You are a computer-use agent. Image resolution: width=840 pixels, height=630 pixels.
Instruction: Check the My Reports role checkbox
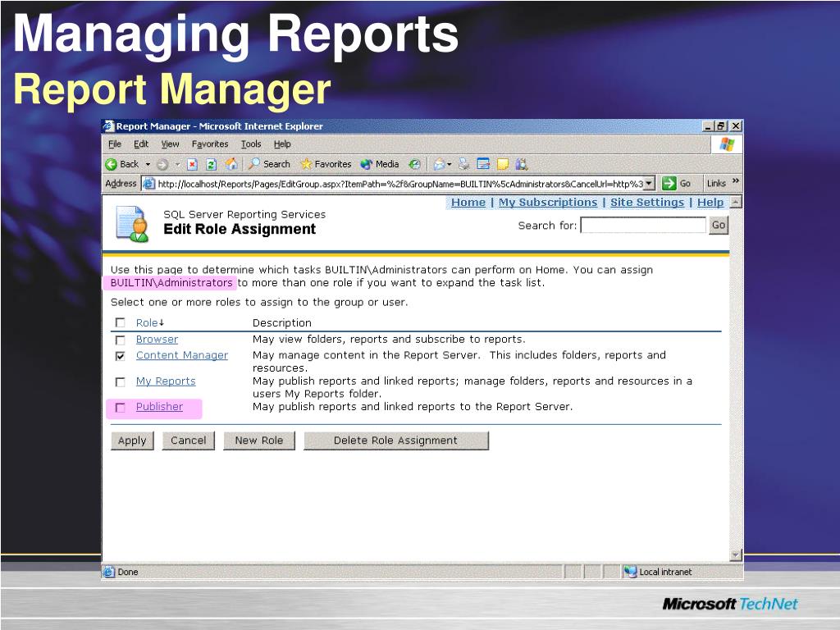coord(121,382)
